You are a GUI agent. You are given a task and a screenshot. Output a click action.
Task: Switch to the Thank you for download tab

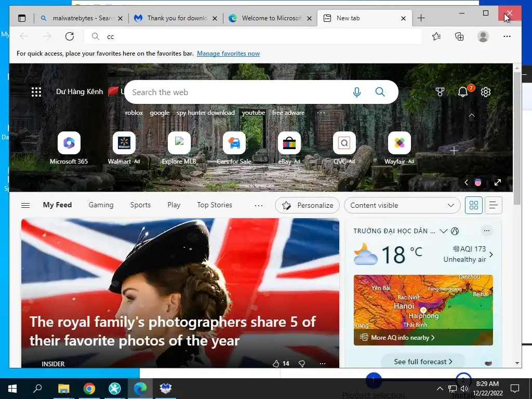coord(176,18)
